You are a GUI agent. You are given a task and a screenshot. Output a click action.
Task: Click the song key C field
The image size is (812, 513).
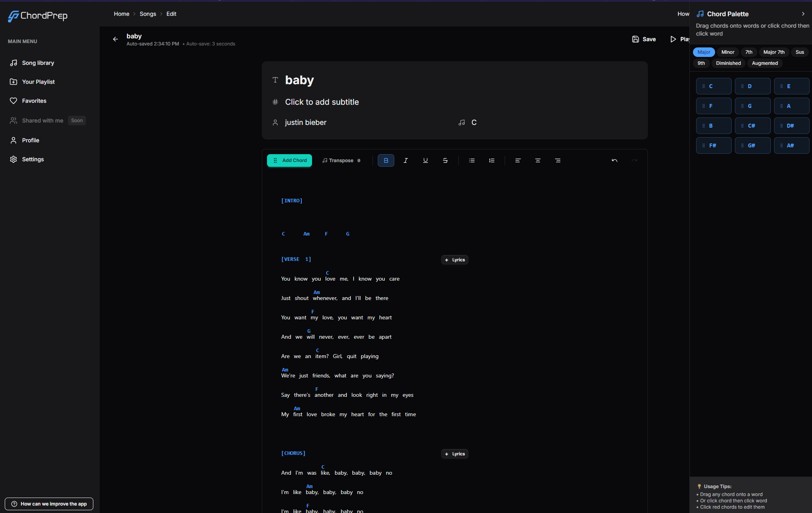coord(474,123)
